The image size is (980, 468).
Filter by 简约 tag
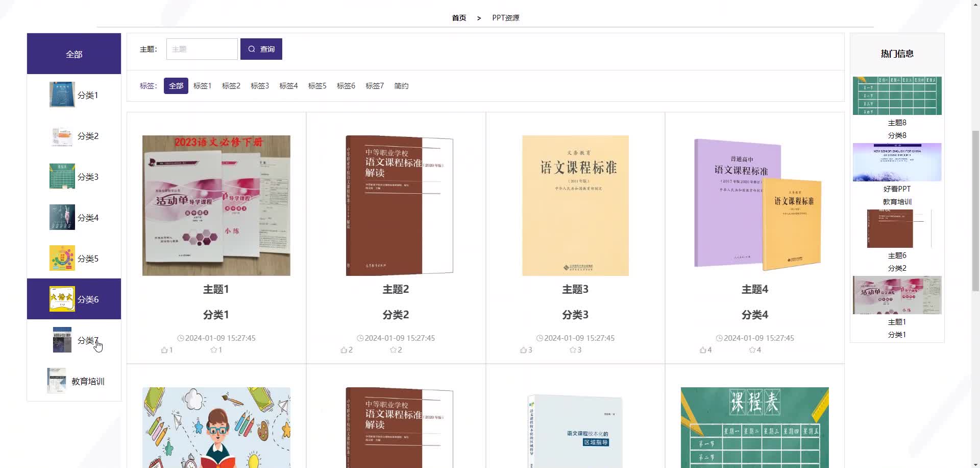[x=401, y=86]
